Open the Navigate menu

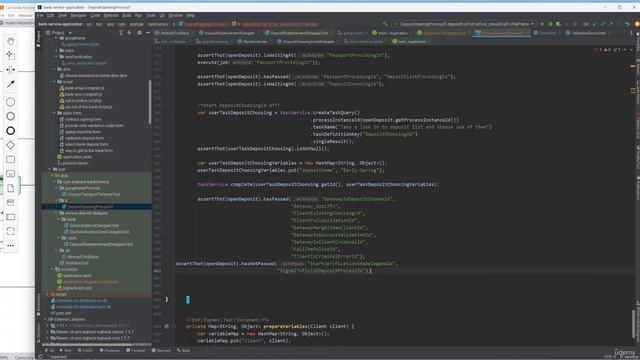[x=78, y=16]
